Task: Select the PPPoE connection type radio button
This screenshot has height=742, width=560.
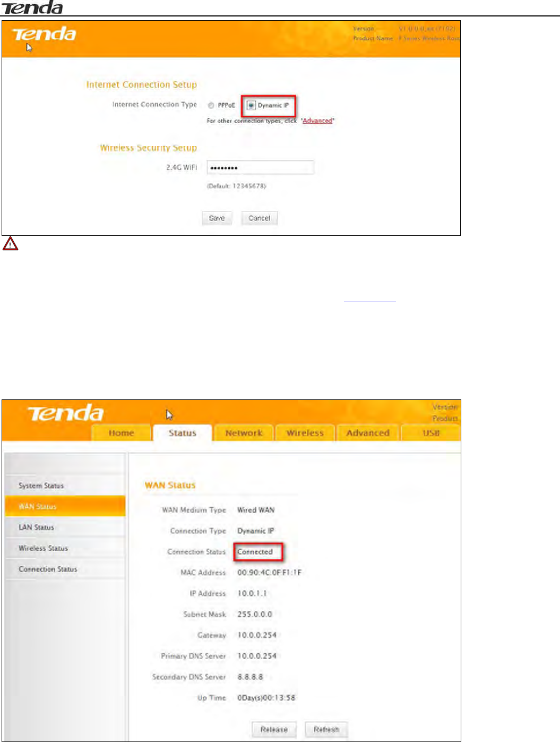Action: pyautogui.click(x=211, y=105)
